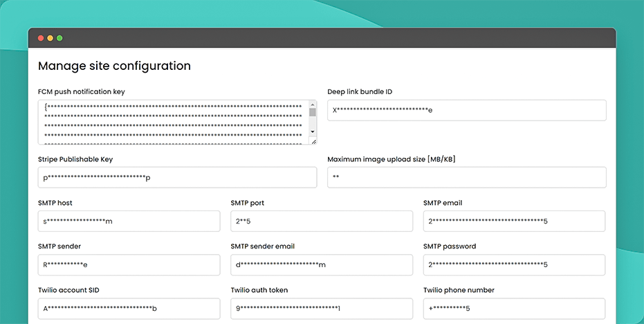Click the SMTP host label
This screenshot has height=324, width=644.
click(x=55, y=203)
